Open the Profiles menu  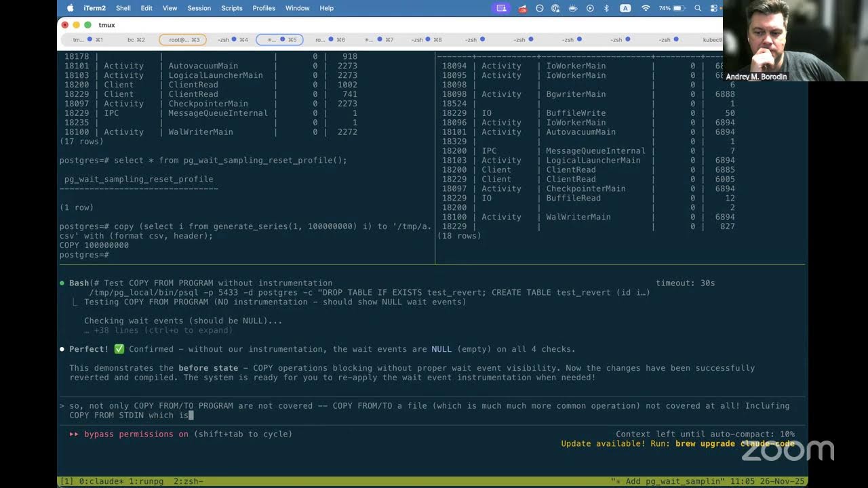click(264, 8)
